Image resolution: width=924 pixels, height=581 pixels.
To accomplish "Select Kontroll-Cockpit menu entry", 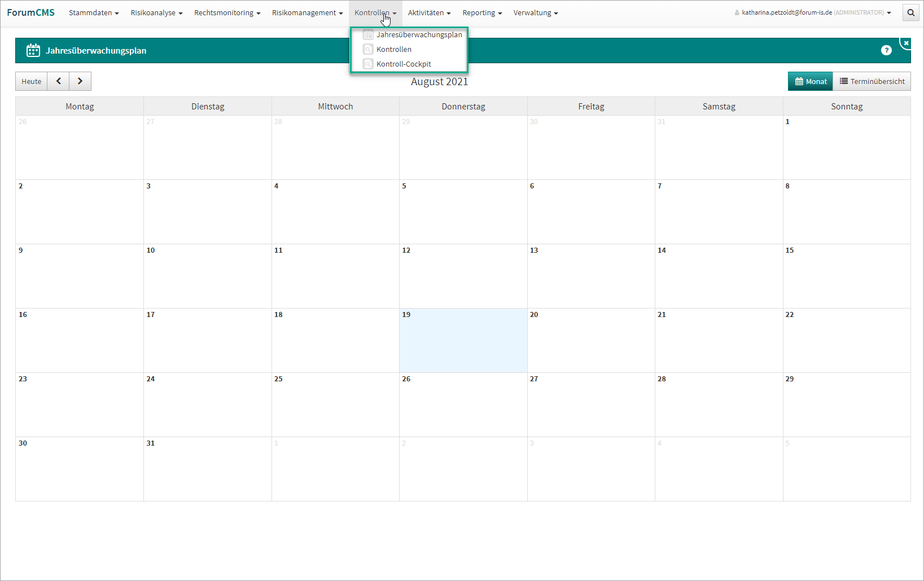I will [x=404, y=64].
